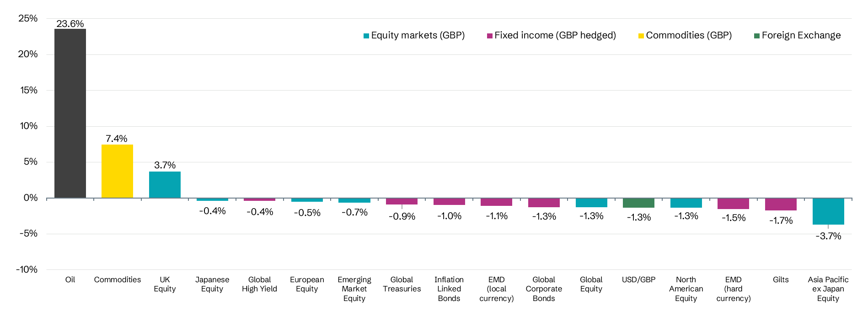Click the -0.7% data label
This screenshot has height=328, width=868.
point(354,212)
